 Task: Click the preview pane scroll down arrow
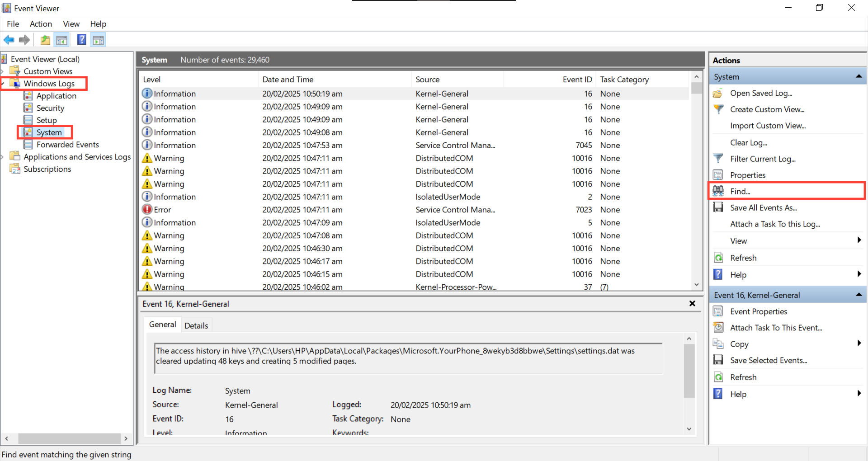point(689,429)
